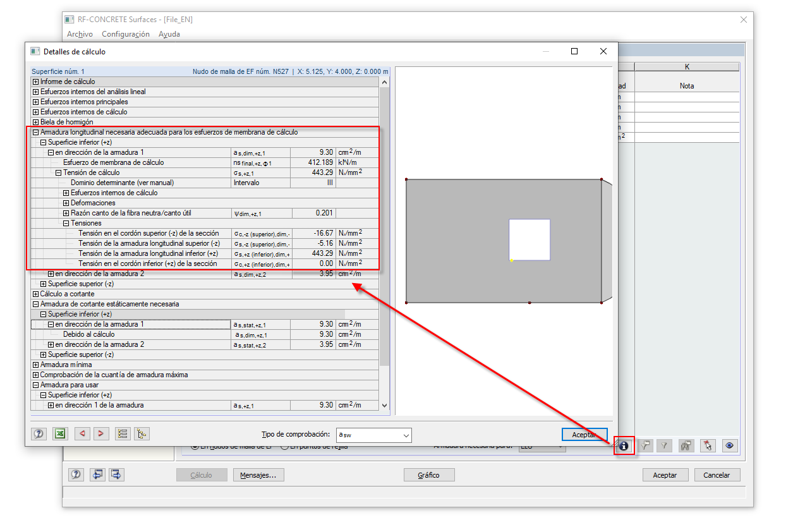Screen dimensions: 793x532
Task: Expand 'Deformaciones' node
Action: pyautogui.click(x=66, y=203)
